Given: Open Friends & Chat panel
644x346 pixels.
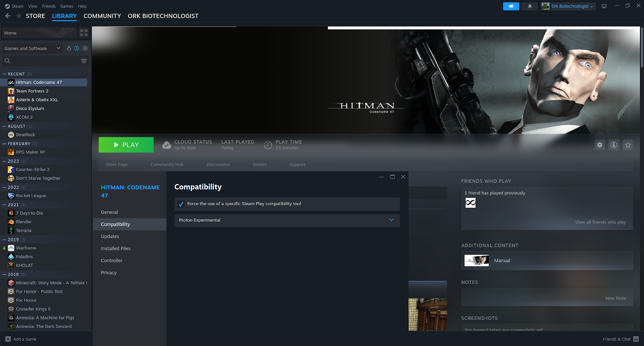Looking at the screenshot, I should click(x=621, y=339).
